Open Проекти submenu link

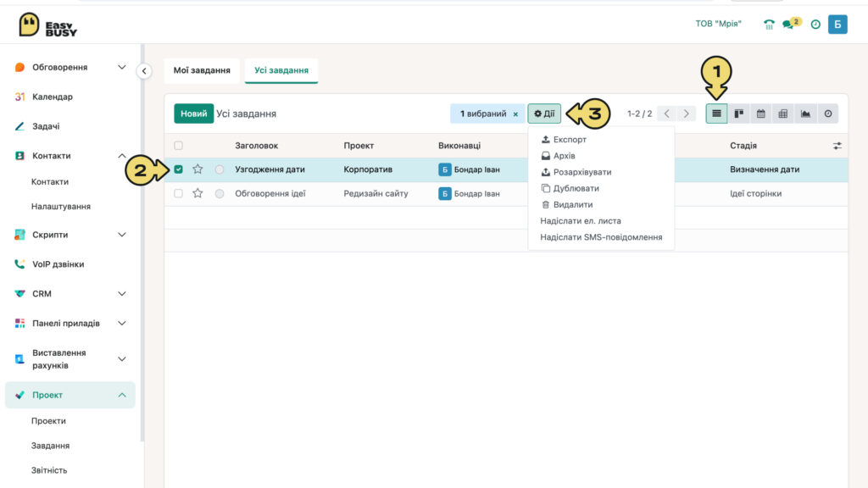coord(48,421)
